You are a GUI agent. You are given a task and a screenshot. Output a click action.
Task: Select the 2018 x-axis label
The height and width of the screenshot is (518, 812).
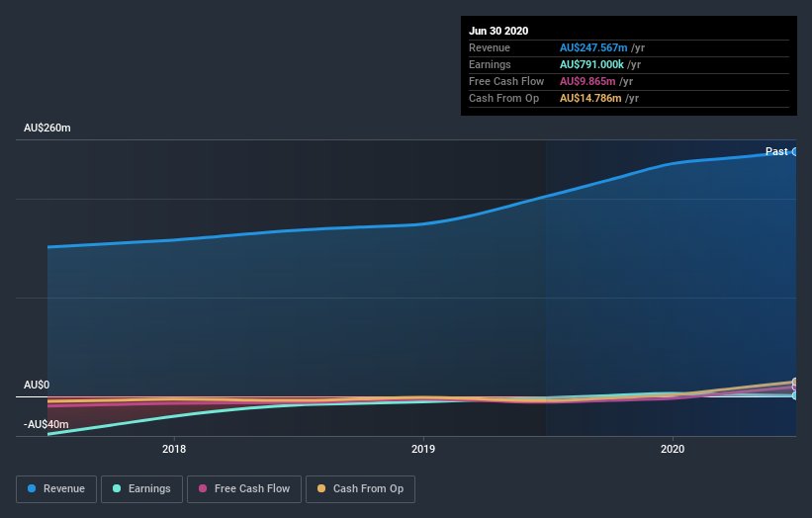[x=174, y=449]
